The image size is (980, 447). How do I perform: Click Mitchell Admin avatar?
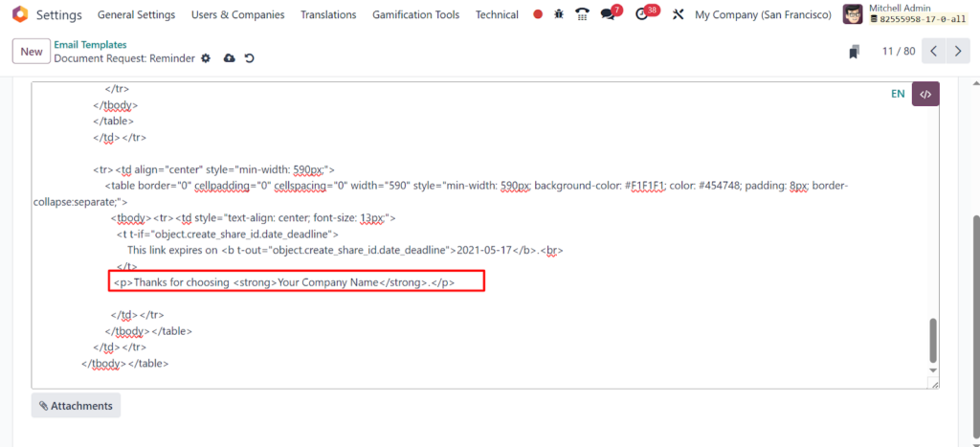tap(853, 14)
